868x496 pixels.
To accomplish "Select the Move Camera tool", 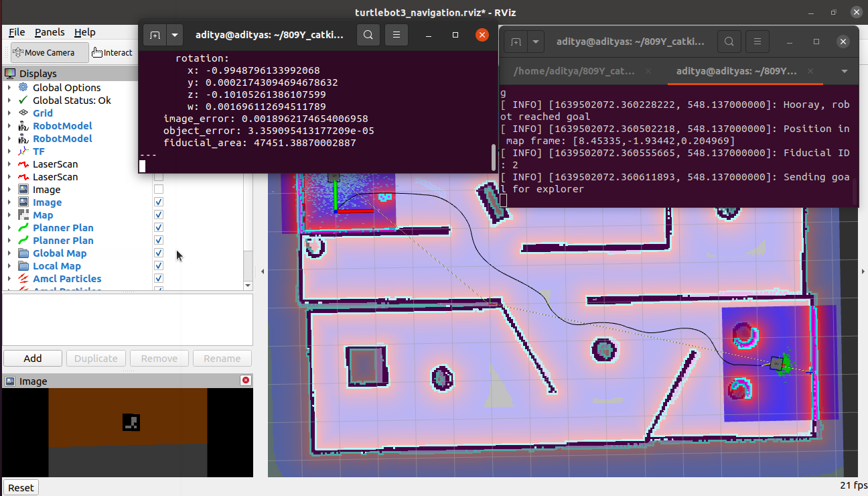I will [50, 52].
